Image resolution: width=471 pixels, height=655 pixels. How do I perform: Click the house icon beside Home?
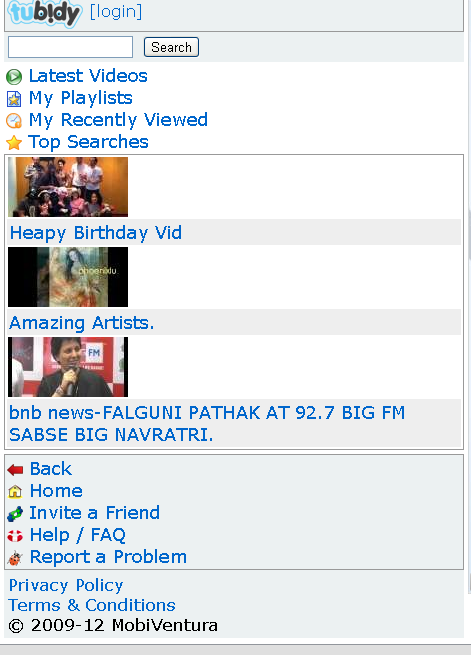point(15,492)
